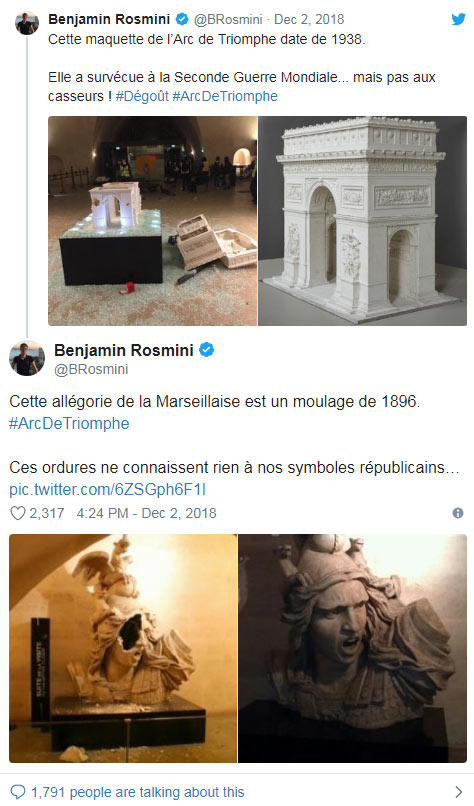Open small profile avatar of top tweet
This screenshot has height=806, width=474.
click(x=27, y=23)
